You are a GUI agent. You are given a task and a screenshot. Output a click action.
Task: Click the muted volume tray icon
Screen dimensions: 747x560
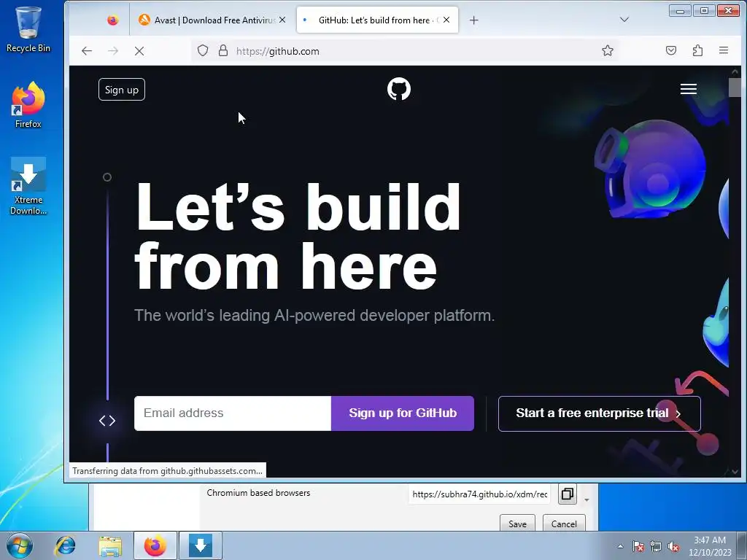pyautogui.click(x=673, y=546)
